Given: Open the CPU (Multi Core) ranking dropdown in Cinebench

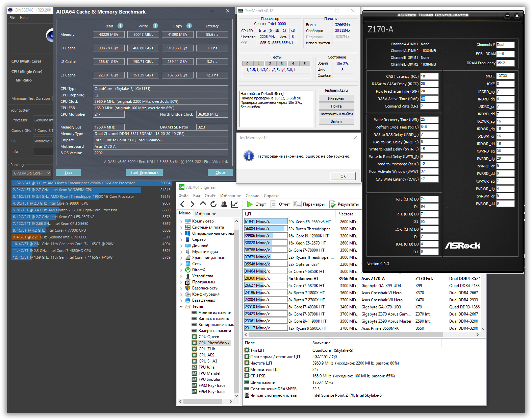Looking at the screenshot, I should tap(31, 173).
